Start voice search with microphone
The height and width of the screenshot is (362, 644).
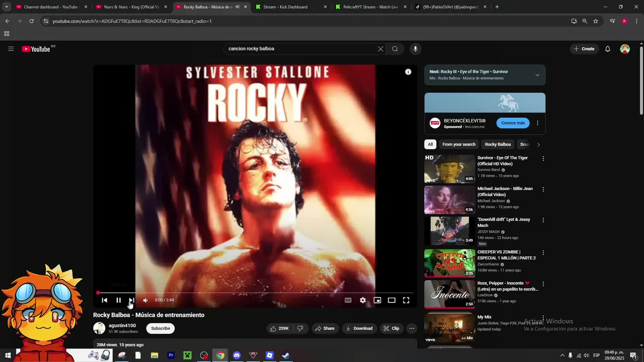pos(415,49)
